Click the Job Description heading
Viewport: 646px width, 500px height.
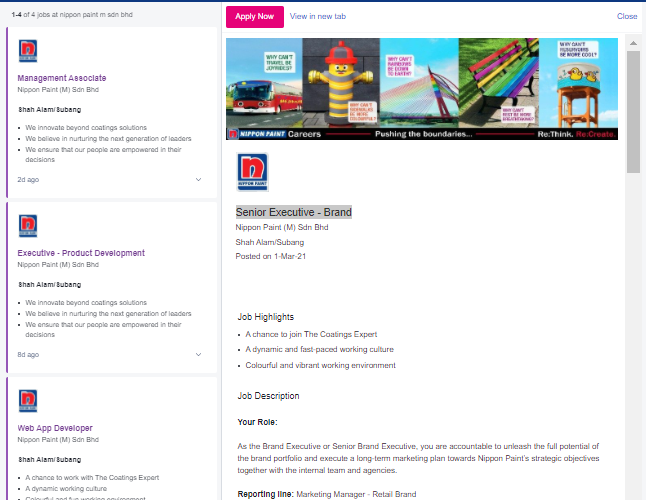click(268, 396)
